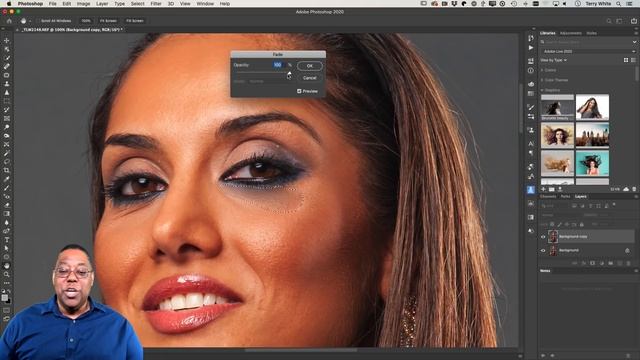Viewport: 640px width, 360px height.
Task: Select the Hand tool
Action: [x=7, y=265]
